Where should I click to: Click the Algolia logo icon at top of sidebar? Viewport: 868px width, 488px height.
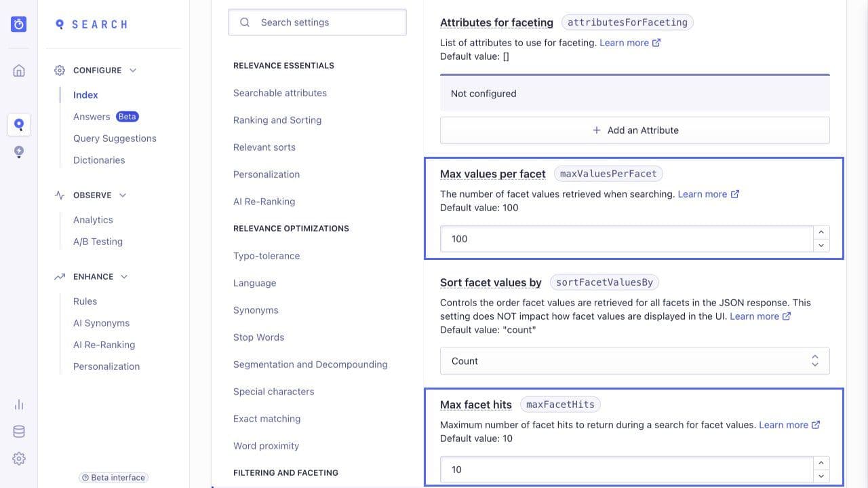[19, 24]
